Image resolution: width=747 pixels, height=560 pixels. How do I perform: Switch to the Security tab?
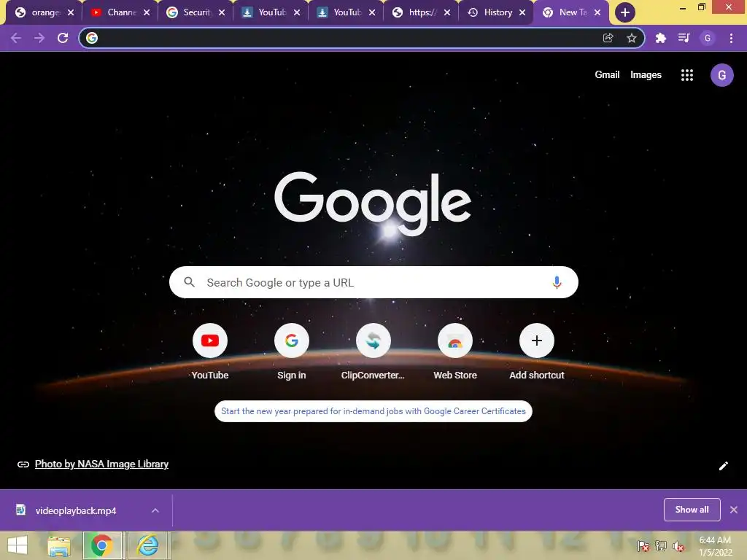194,12
